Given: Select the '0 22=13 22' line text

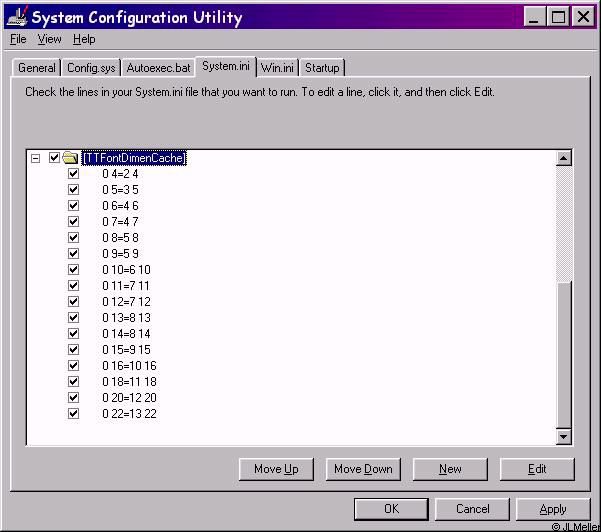Looking at the screenshot, I should pos(130,414).
